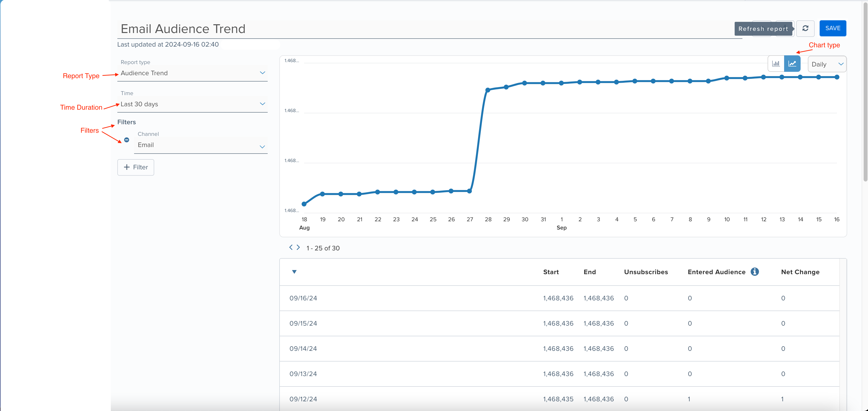Change the Daily interval dropdown
Image resolution: width=868 pixels, height=411 pixels.
click(x=827, y=64)
